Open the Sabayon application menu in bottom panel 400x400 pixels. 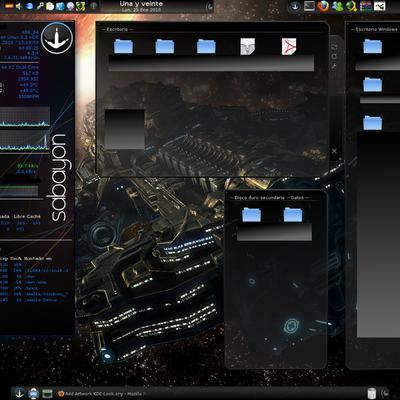19,393
